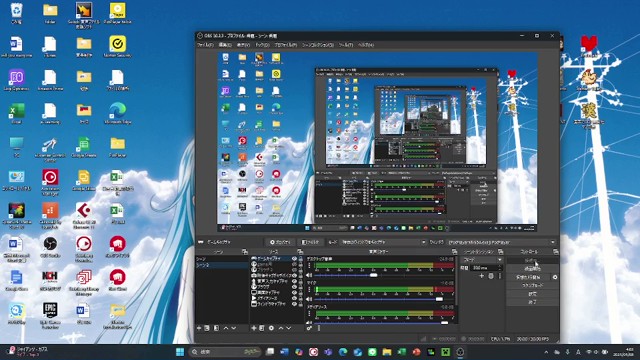Open transition properties three-dot menu
Image resolution: width=640 pixels, height=360 pixels.
500,276
